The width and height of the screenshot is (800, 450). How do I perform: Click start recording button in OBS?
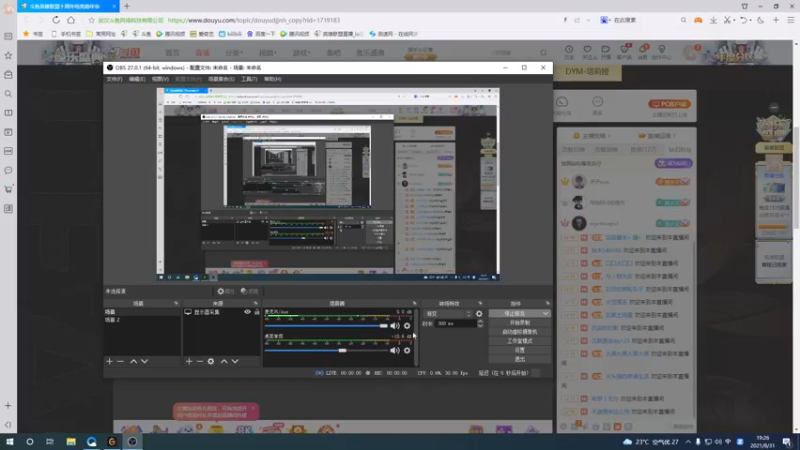(x=519, y=322)
